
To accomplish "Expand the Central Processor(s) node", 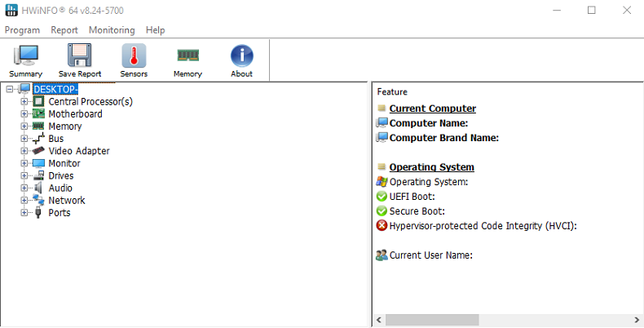I will (24, 102).
